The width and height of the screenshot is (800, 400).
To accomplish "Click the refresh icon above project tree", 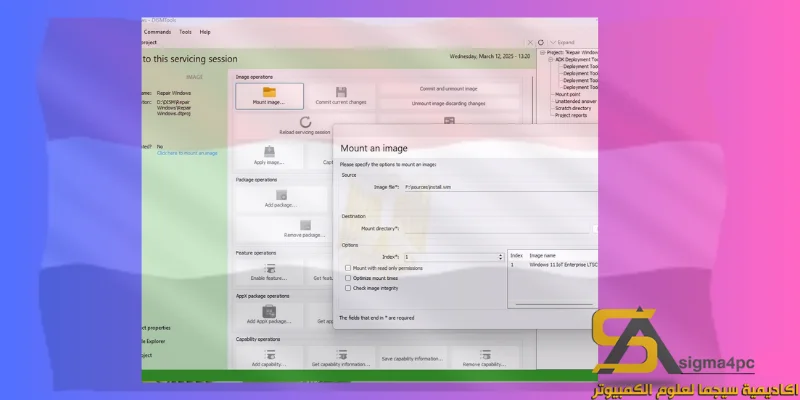I will point(541,42).
